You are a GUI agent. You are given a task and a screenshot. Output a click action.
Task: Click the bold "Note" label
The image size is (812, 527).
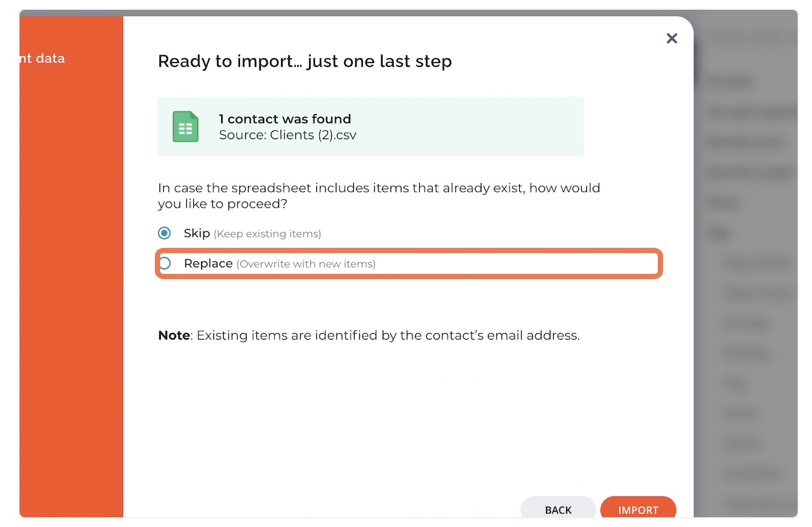(174, 336)
